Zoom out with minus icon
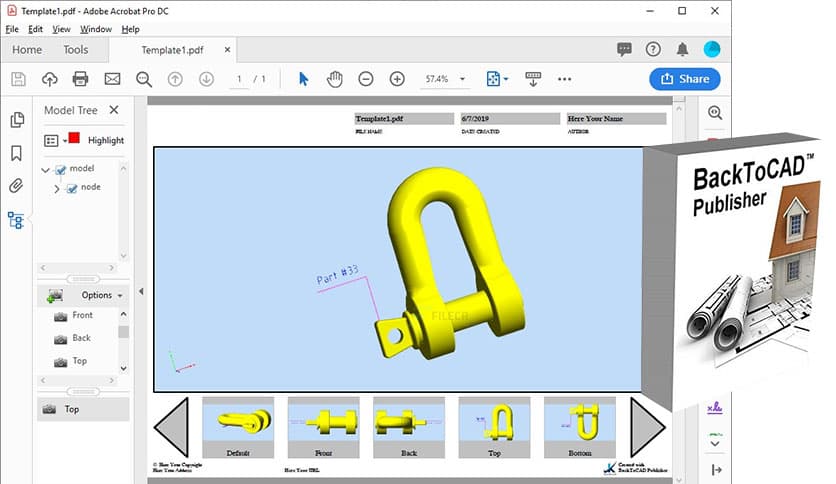836x484 pixels. tap(366, 79)
